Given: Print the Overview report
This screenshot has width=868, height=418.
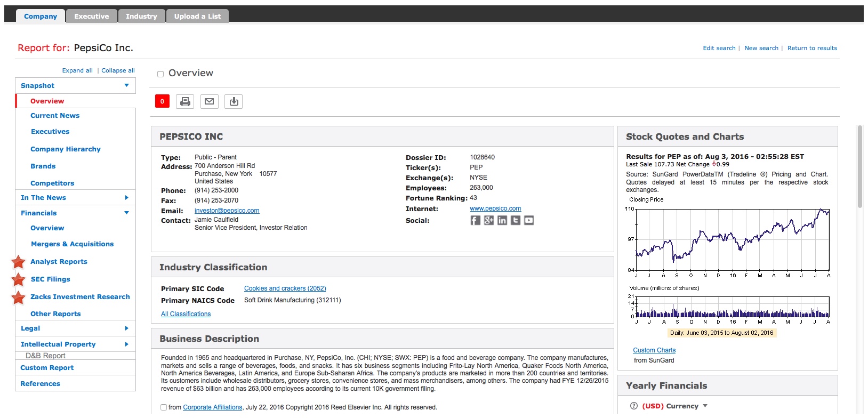Looking at the screenshot, I should pyautogui.click(x=185, y=101).
